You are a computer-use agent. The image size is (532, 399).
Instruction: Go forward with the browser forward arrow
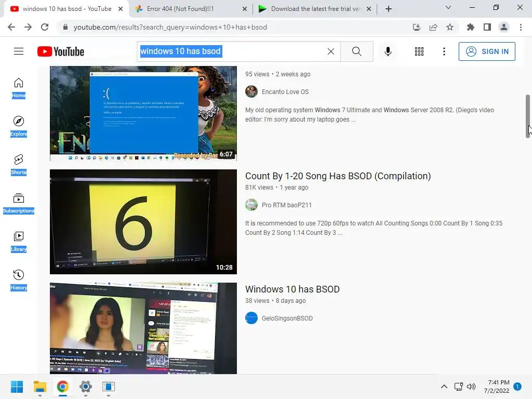click(28, 27)
